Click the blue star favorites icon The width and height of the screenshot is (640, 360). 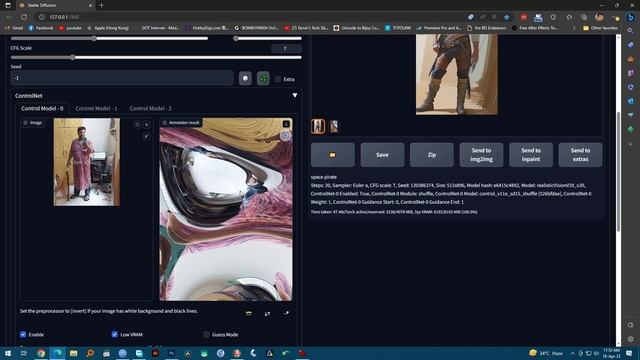click(507, 17)
